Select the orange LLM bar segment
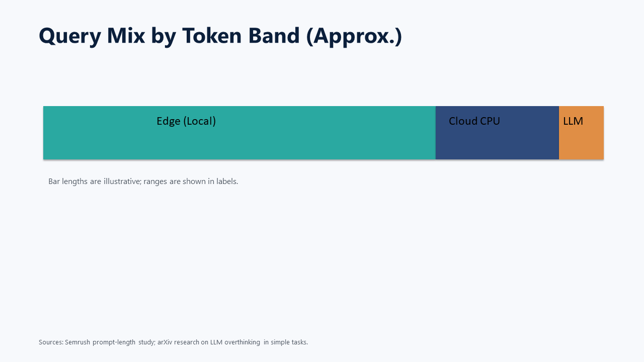Image resolution: width=644 pixels, height=362 pixels. coord(581,133)
